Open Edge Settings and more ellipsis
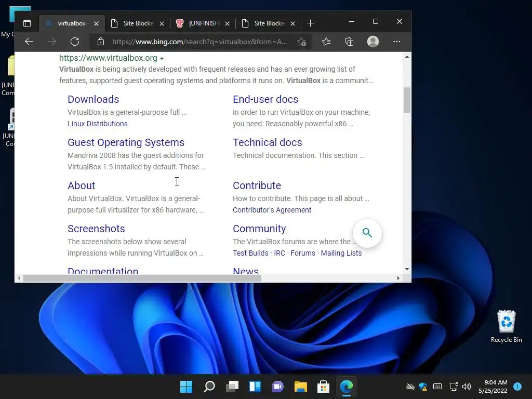 pos(396,42)
